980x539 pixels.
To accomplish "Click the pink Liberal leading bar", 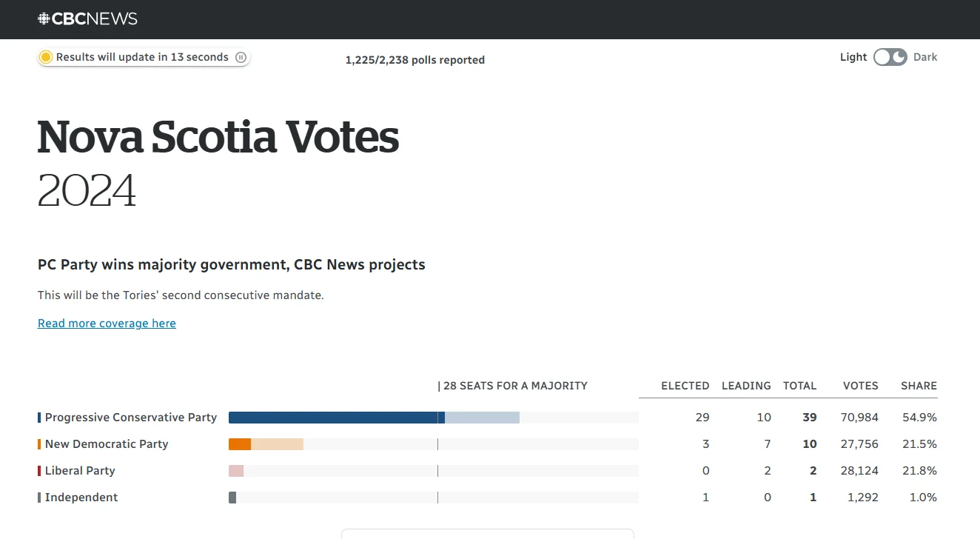I will [236, 471].
